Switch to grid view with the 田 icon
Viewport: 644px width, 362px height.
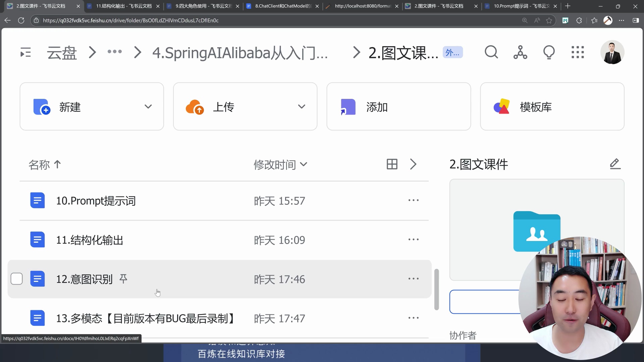391,164
